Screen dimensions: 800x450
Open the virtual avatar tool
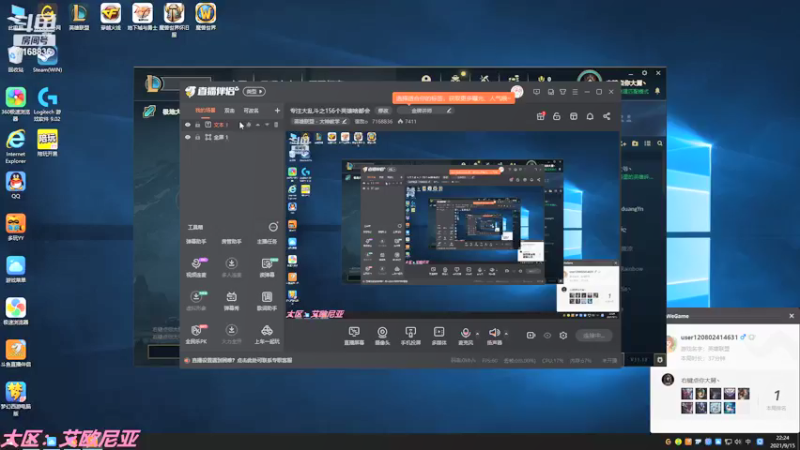[196, 301]
